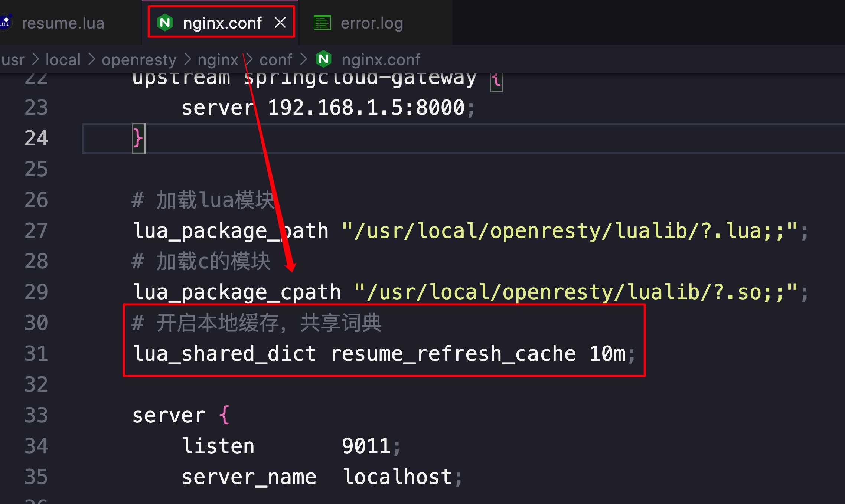Open the local breadcrumb folder
Image resolution: width=845 pixels, height=504 pixels.
[x=63, y=60]
